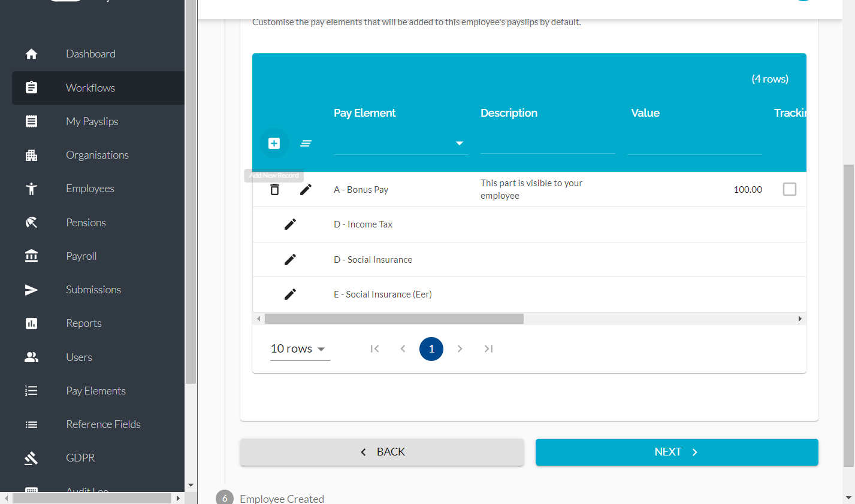This screenshot has width=855, height=504.
Task: Go to the next table page
Action: 460,349
